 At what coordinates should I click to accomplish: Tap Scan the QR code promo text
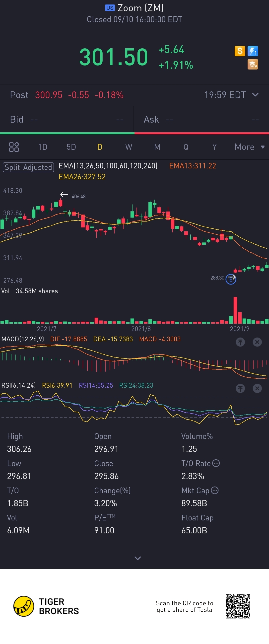pos(185,606)
